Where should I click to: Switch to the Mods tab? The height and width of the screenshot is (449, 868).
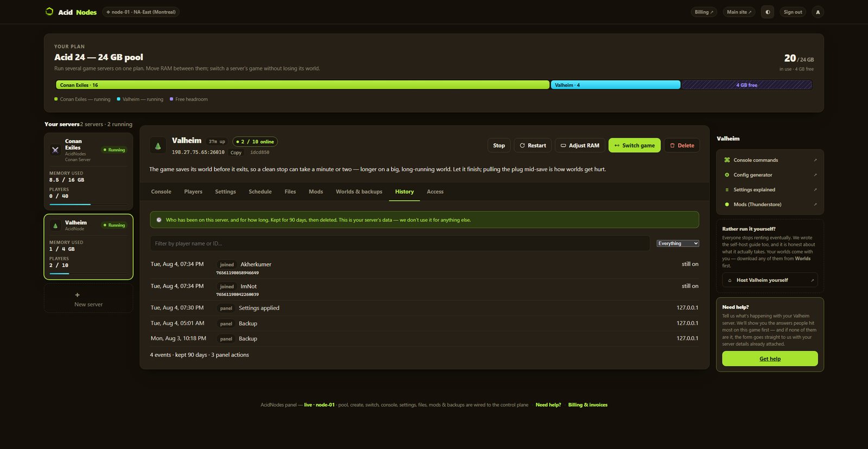[316, 192]
